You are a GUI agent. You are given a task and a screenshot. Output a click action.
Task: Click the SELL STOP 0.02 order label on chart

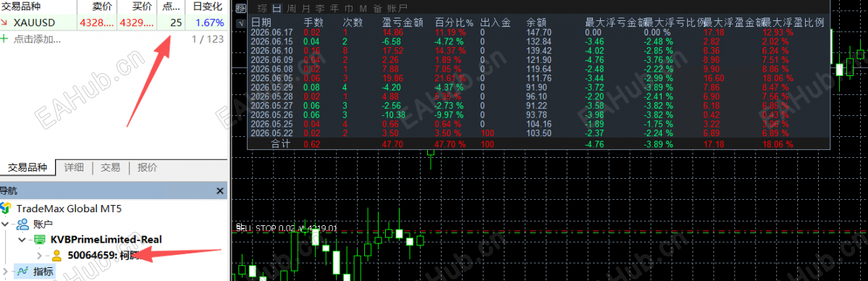(x=287, y=228)
